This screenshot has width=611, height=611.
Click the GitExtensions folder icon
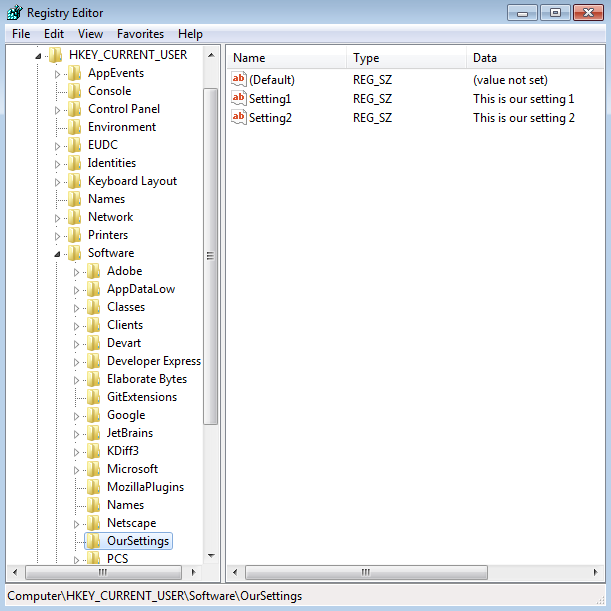pyautogui.click(x=94, y=397)
